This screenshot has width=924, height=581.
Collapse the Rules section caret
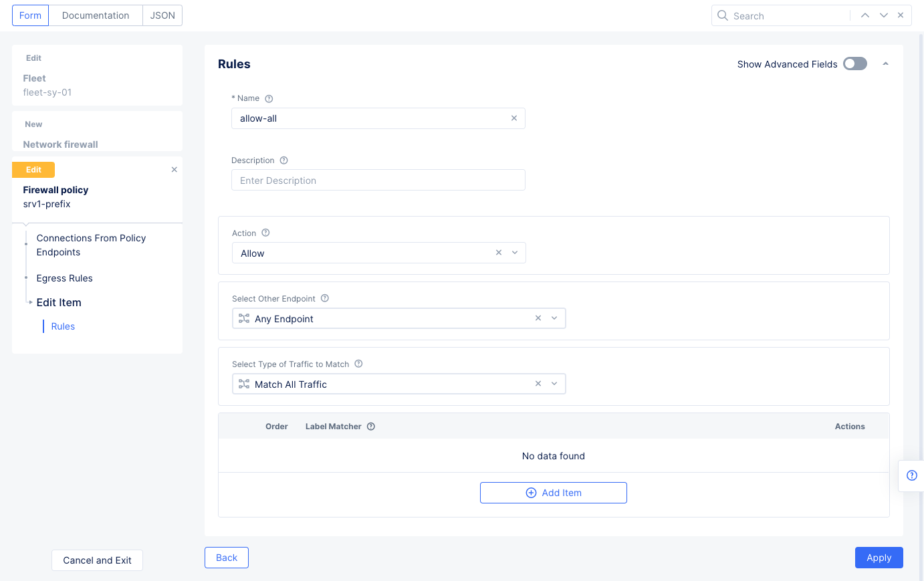pyautogui.click(x=885, y=64)
